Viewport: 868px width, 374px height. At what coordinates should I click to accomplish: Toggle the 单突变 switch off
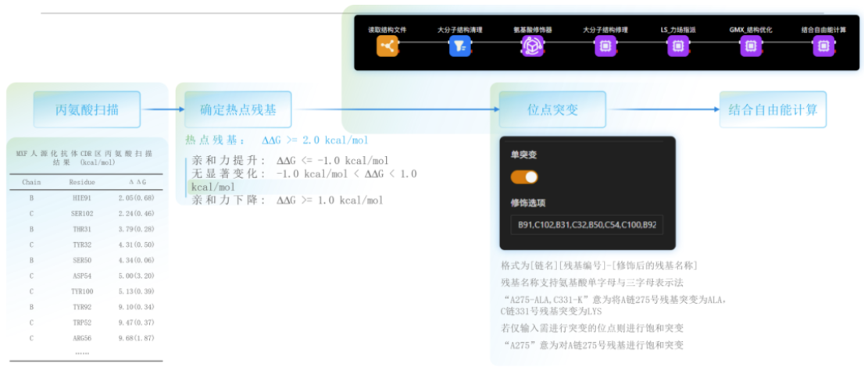pos(524,177)
